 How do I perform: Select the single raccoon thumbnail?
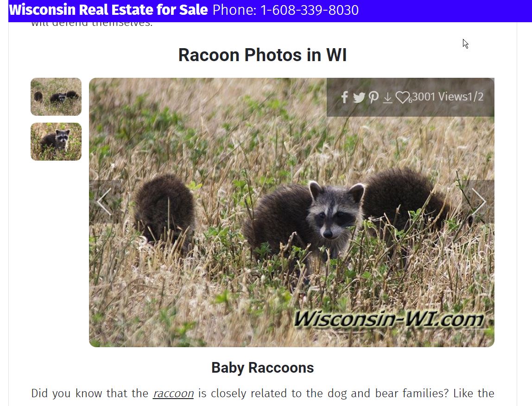coord(56,142)
